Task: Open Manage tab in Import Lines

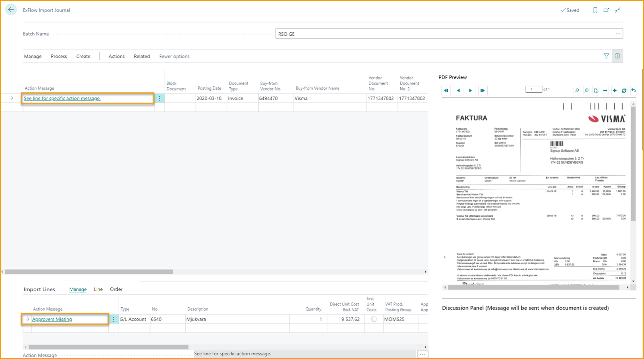Action: coord(78,289)
